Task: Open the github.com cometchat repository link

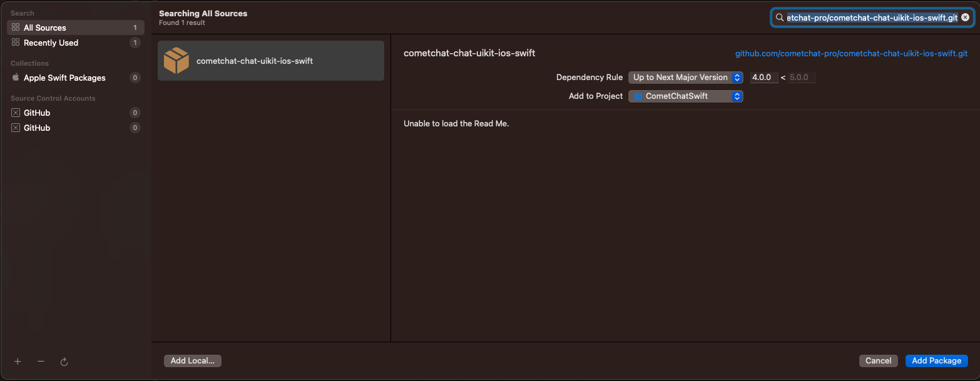Action: pos(851,54)
